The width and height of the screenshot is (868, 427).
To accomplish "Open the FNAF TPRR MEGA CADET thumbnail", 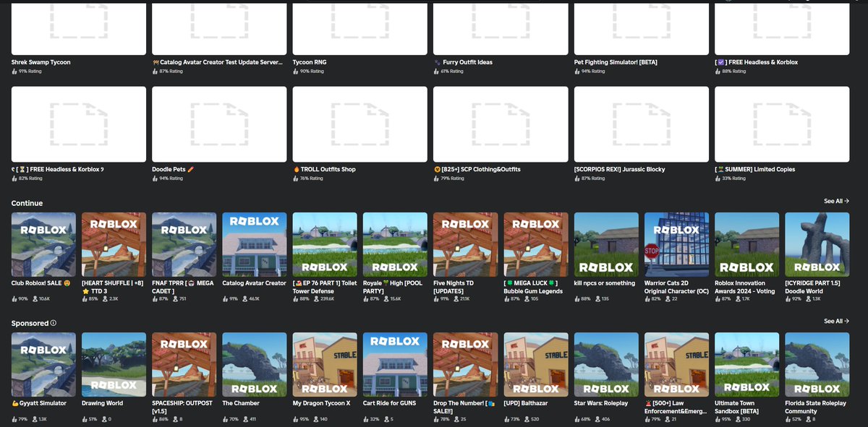I will point(184,244).
